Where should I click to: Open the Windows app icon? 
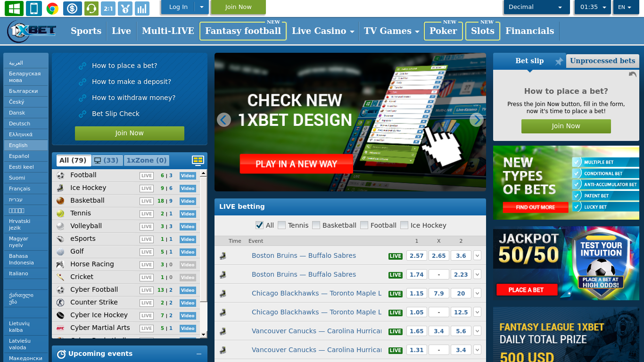coord(14,8)
